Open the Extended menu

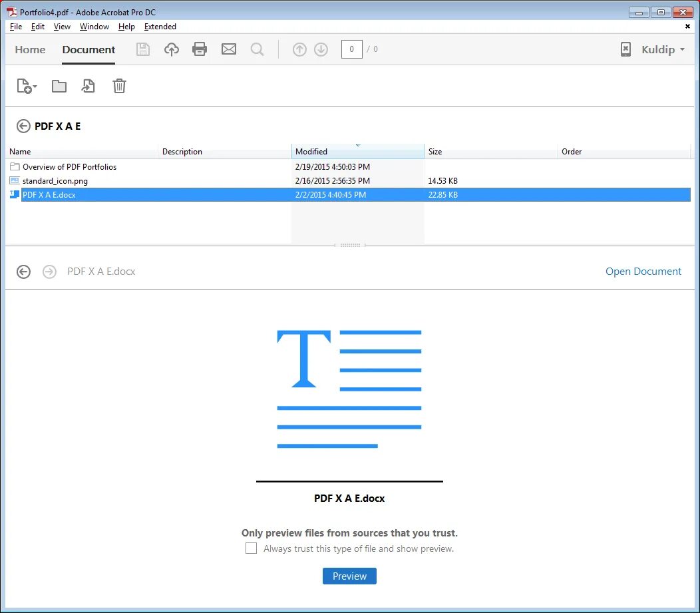[x=160, y=27]
